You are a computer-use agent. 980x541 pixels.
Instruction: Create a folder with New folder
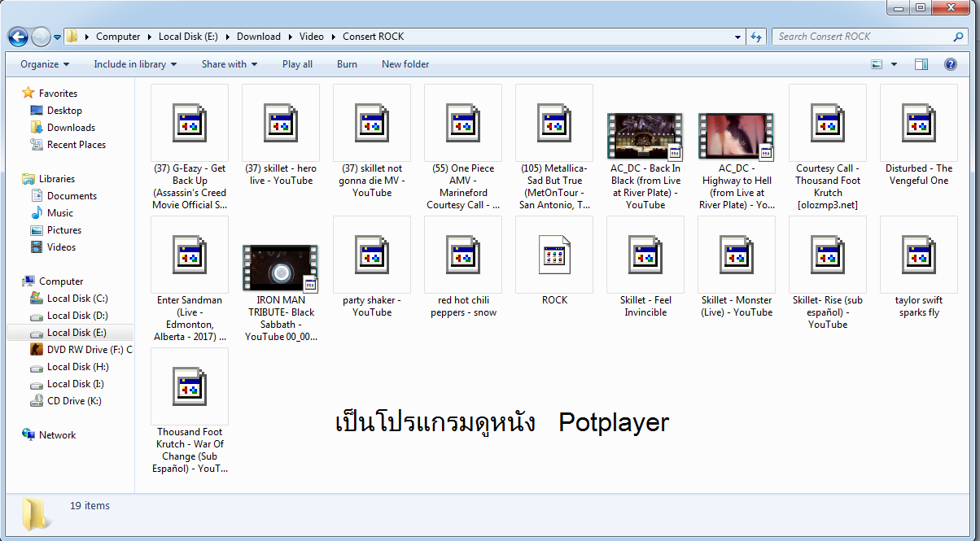pos(405,64)
